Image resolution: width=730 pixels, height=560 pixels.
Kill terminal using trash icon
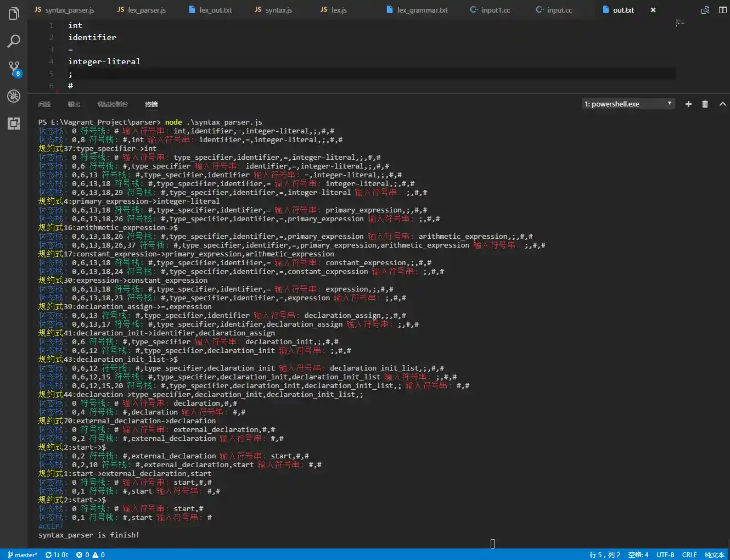(x=705, y=104)
